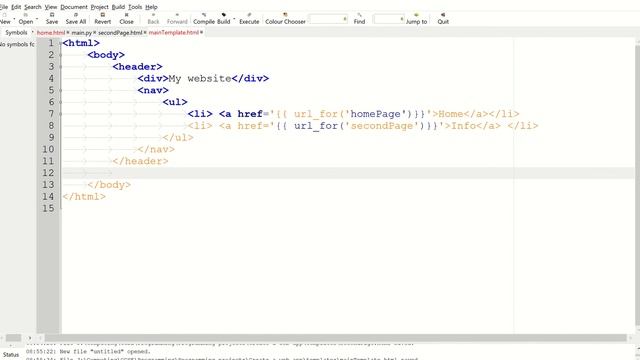Viewport: 640px width, 360px height.
Task: Expand the New file dropdown arrow
Action: [14, 19]
